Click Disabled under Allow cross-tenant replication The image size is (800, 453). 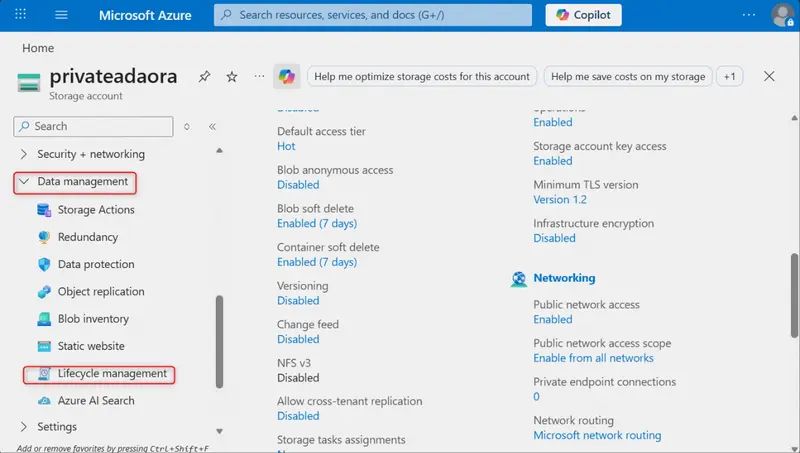(x=298, y=416)
